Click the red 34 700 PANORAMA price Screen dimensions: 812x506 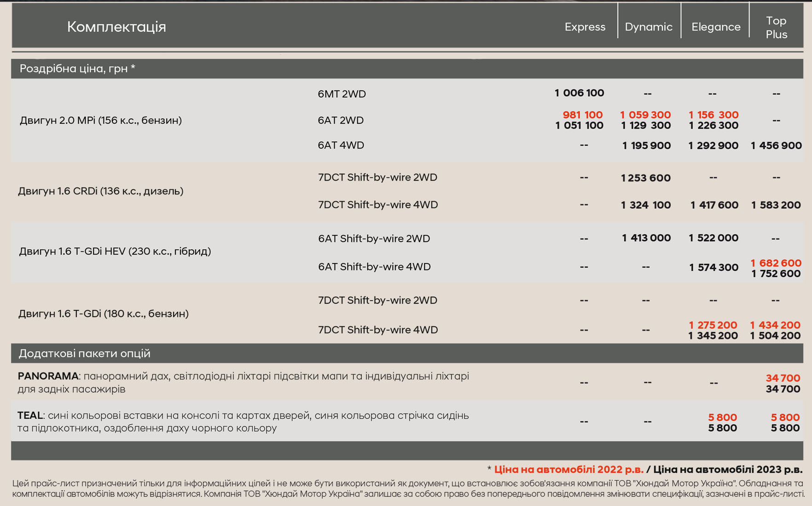[x=783, y=378]
